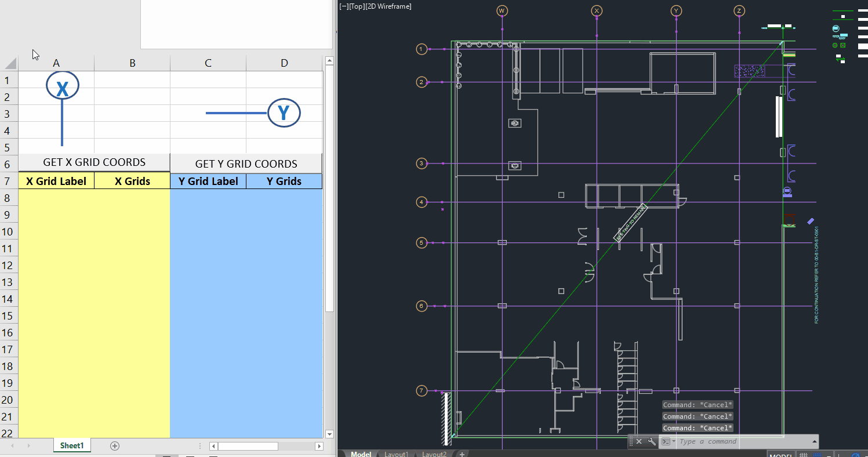Select the 'X Grid Label' header cell
868x457 pixels.
[56, 181]
